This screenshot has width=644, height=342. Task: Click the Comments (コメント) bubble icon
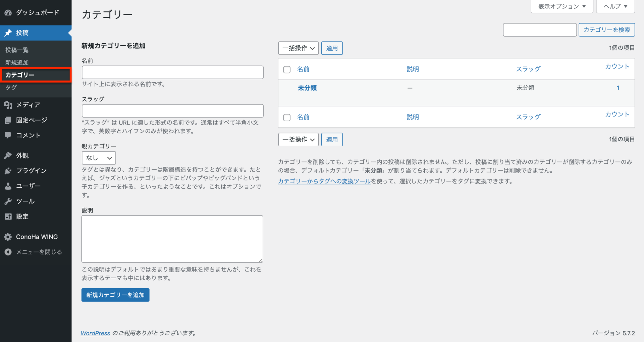tap(8, 135)
